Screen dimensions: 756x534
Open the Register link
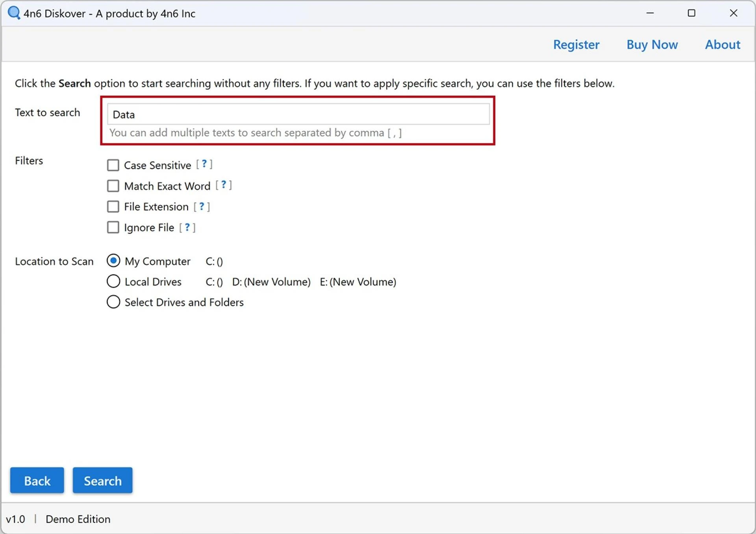pyautogui.click(x=576, y=44)
